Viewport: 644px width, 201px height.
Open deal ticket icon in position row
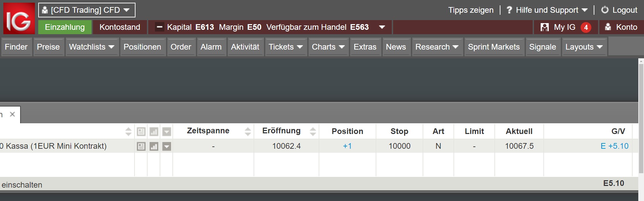[x=141, y=146]
